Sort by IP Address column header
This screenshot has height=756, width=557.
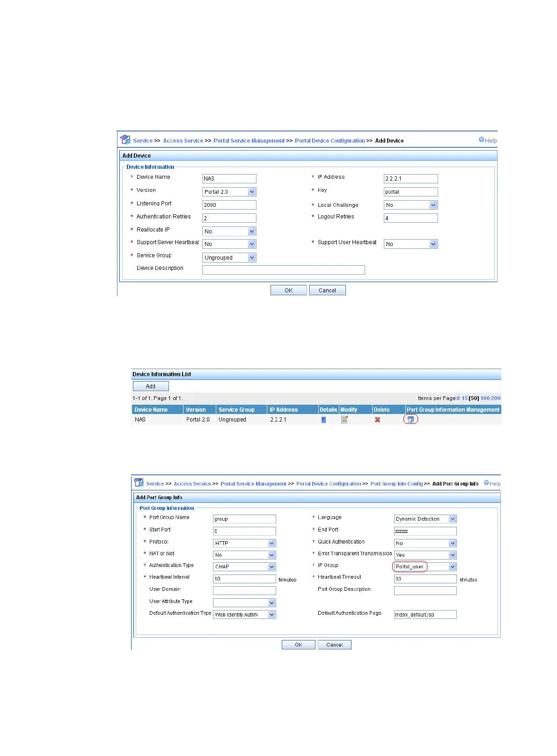click(x=284, y=409)
